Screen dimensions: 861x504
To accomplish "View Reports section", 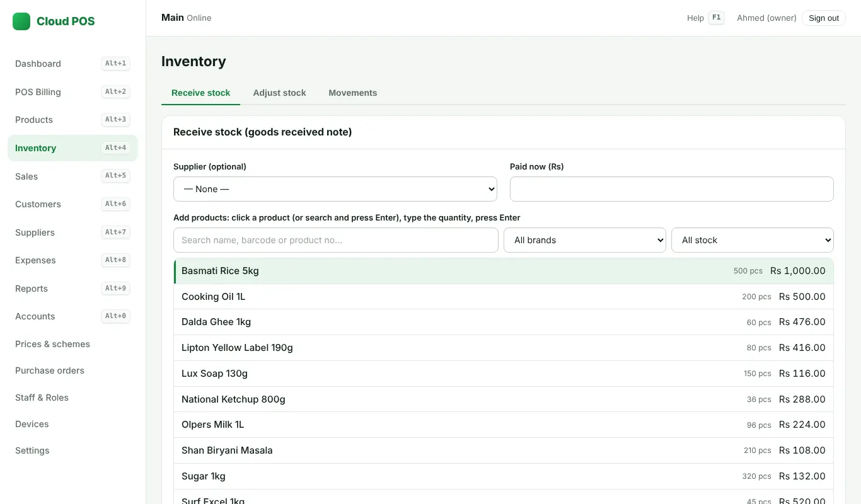I will click(72, 289).
